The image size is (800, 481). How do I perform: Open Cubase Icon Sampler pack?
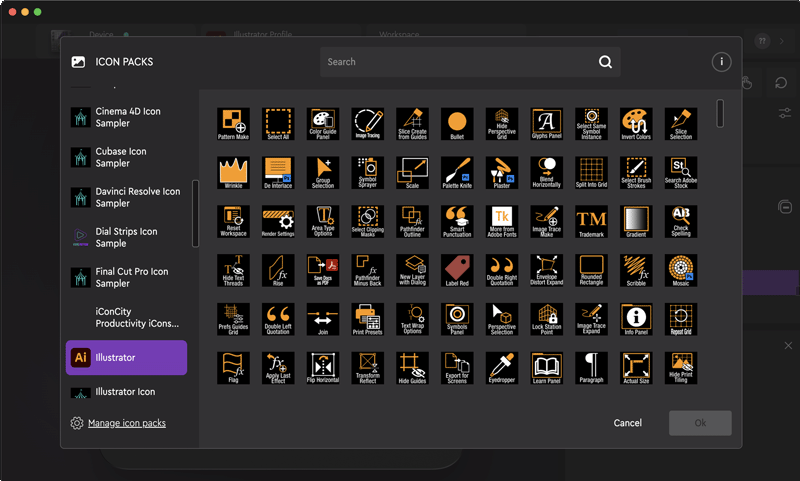[x=127, y=157]
